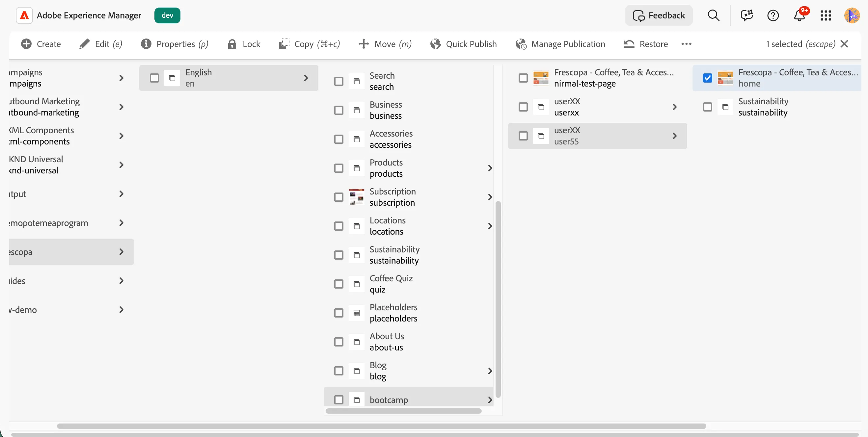This screenshot has width=868, height=437.
Task: Clear selection with the X button
Action: point(844,44)
